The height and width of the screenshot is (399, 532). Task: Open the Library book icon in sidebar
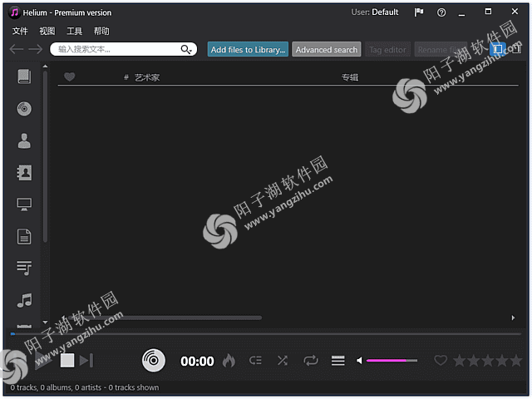click(x=24, y=76)
